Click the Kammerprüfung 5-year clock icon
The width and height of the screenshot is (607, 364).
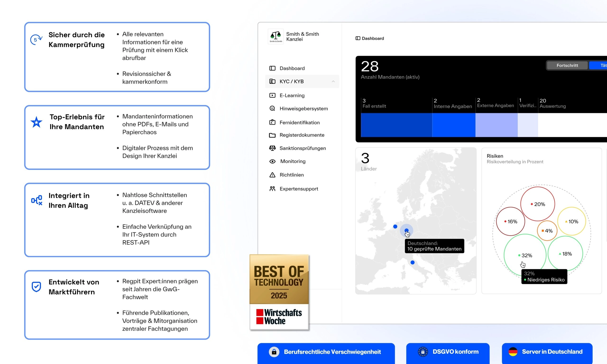(x=36, y=39)
